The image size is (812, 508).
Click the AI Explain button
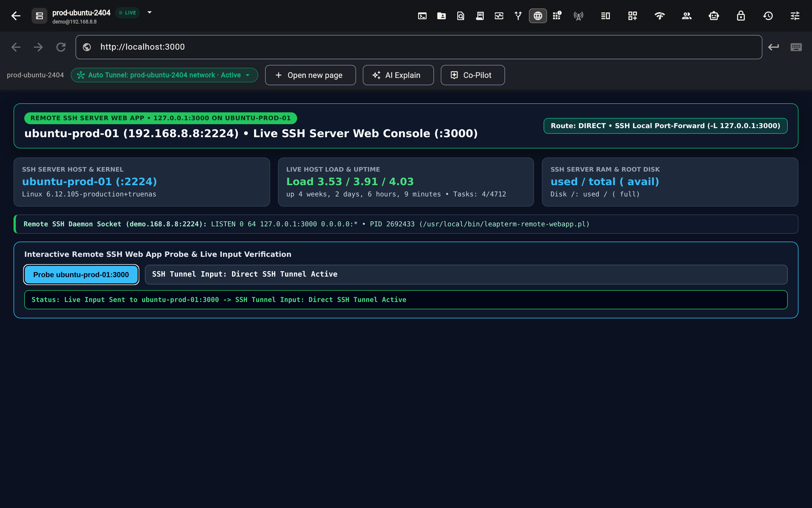(398, 75)
